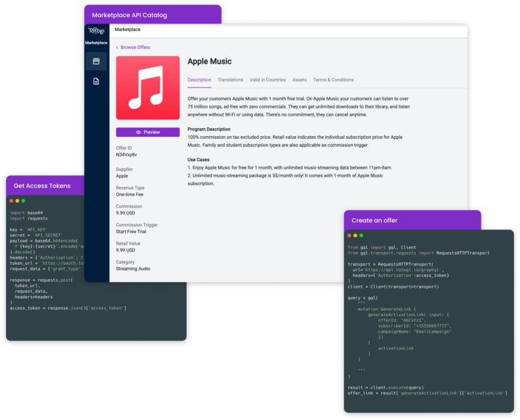Click the Get Access Tokens title
Screen dimensions: 520x420
pyautogui.click(x=42, y=186)
